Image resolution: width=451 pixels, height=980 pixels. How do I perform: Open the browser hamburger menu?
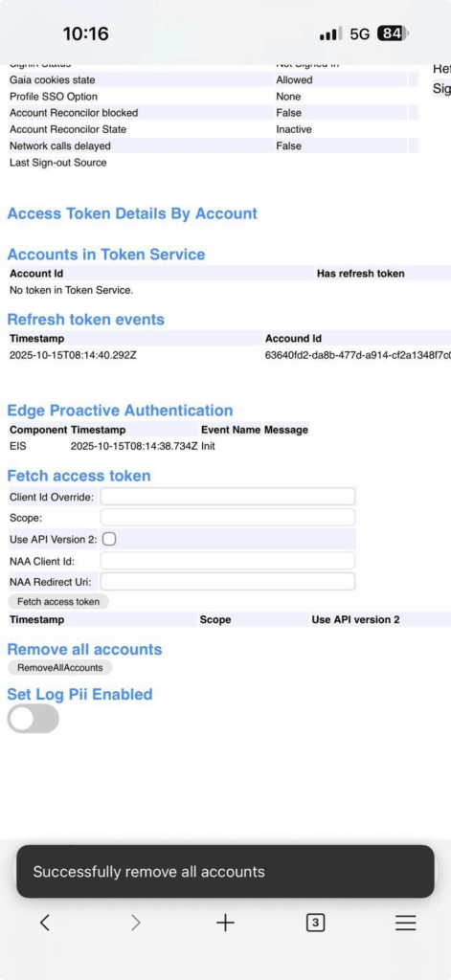coord(405,923)
